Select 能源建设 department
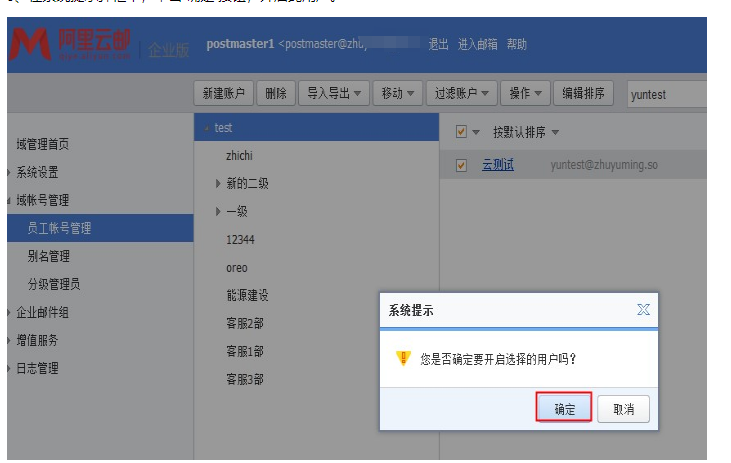This screenshot has width=731, height=463. [247, 295]
